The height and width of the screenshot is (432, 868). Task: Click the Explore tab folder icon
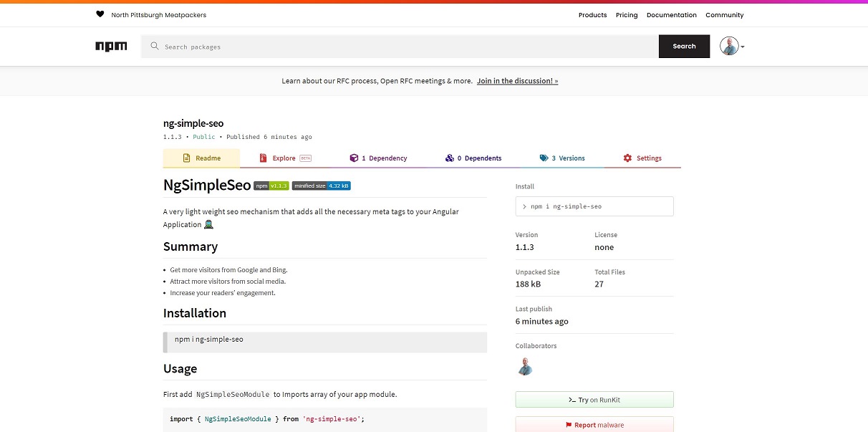[263, 158]
